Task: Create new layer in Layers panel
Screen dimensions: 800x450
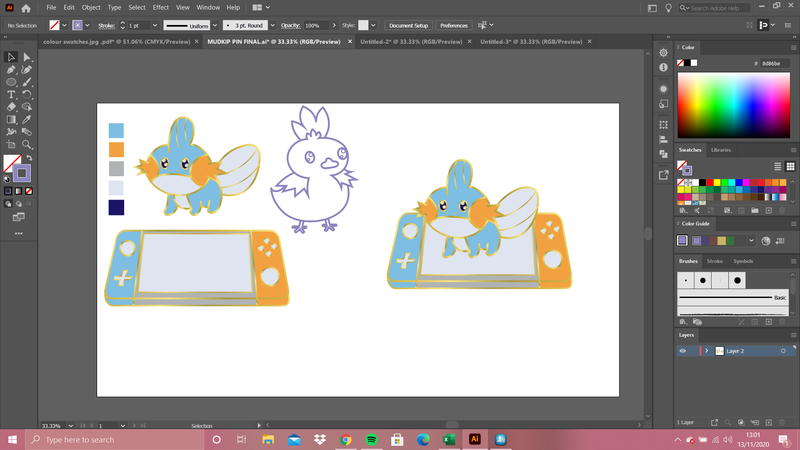Action: click(x=769, y=422)
